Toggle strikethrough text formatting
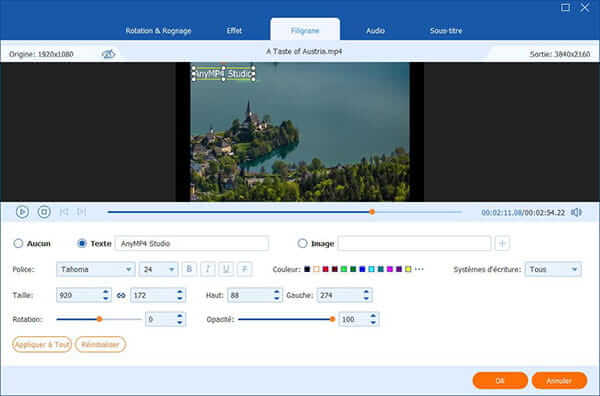Viewport: 600px width, 396px height. [x=245, y=269]
